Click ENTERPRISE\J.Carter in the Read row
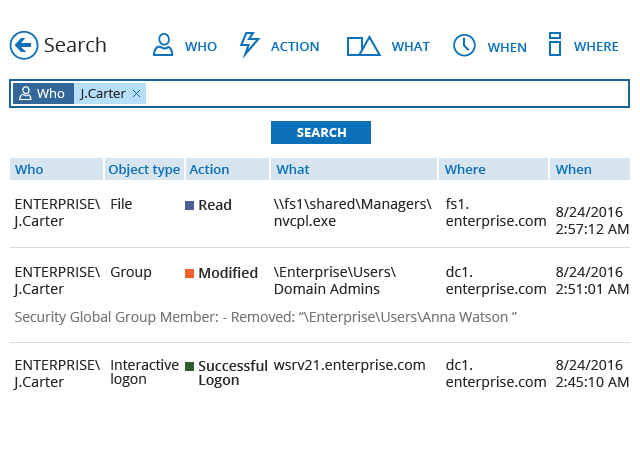The width and height of the screenshot is (640, 450). click(x=57, y=212)
